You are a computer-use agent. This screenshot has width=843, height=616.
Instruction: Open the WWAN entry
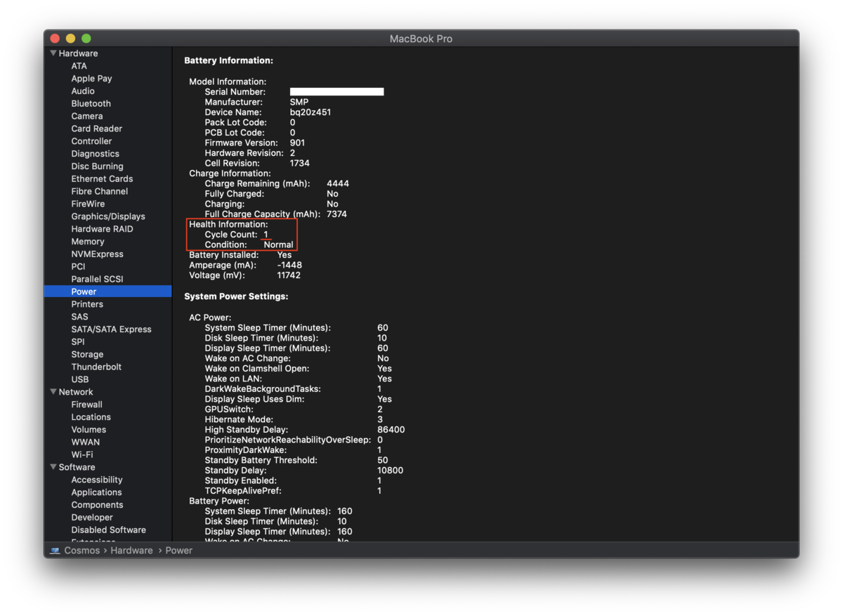point(86,443)
